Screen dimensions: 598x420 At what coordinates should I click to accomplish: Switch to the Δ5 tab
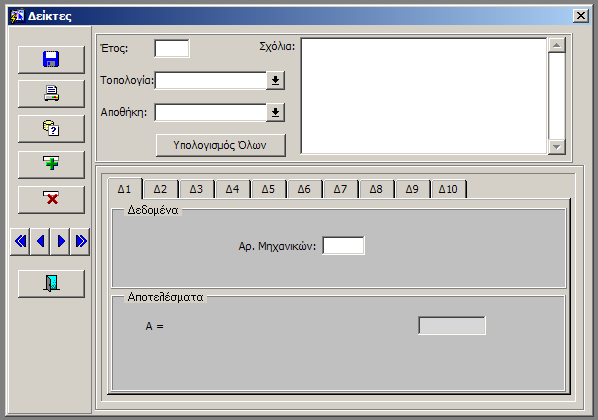(x=268, y=189)
